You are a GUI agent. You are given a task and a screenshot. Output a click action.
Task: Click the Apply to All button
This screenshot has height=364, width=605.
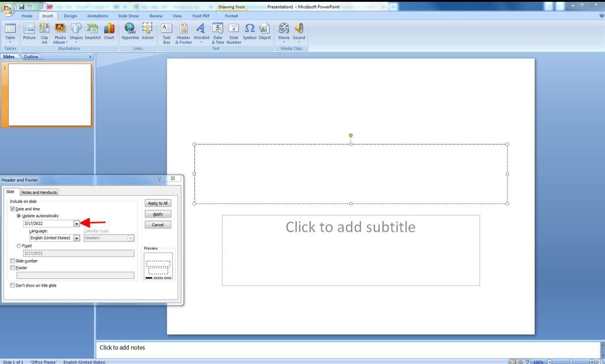pos(158,203)
